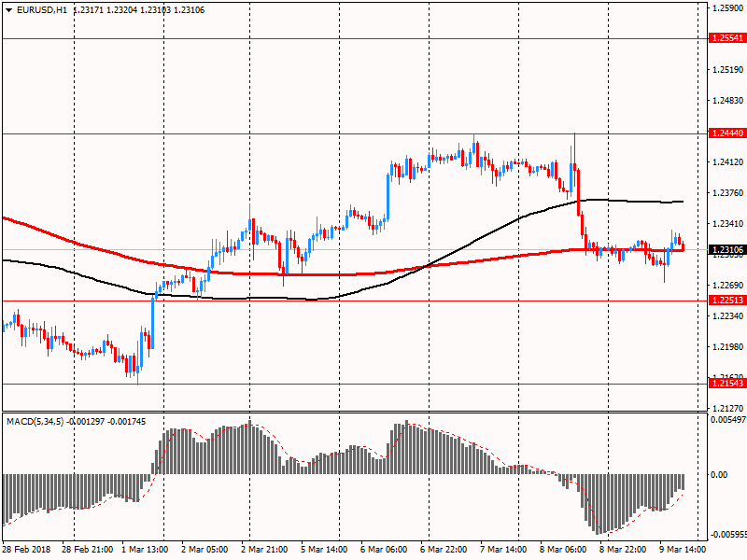
Task: Click the 28 Feb 2018 date label
Action: (x=27, y=550)
